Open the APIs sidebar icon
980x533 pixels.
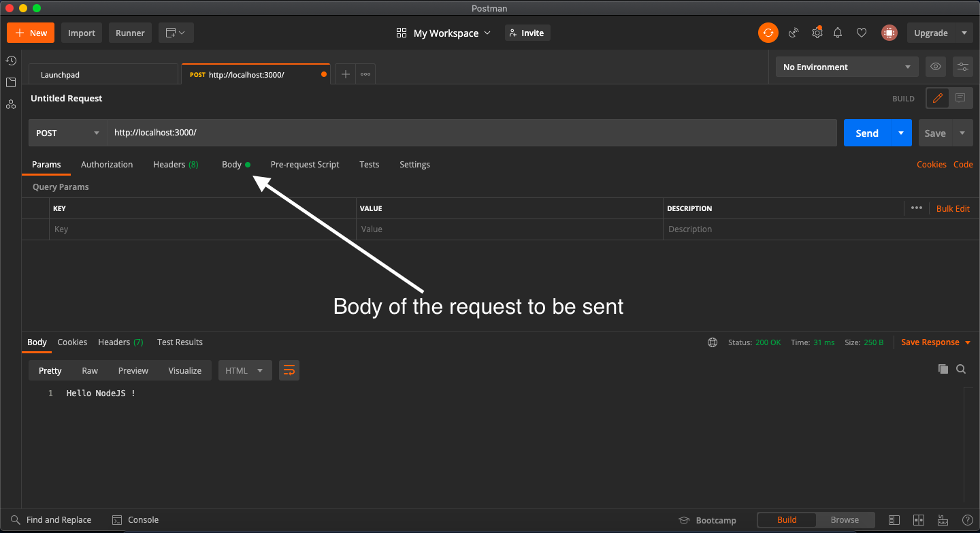(x=11, y=104)
